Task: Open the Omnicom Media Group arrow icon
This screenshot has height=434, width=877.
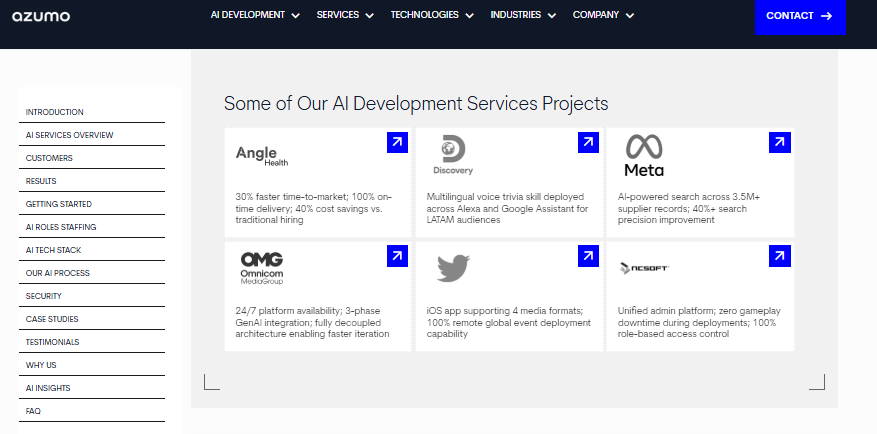Action: [x=397, y=256]
